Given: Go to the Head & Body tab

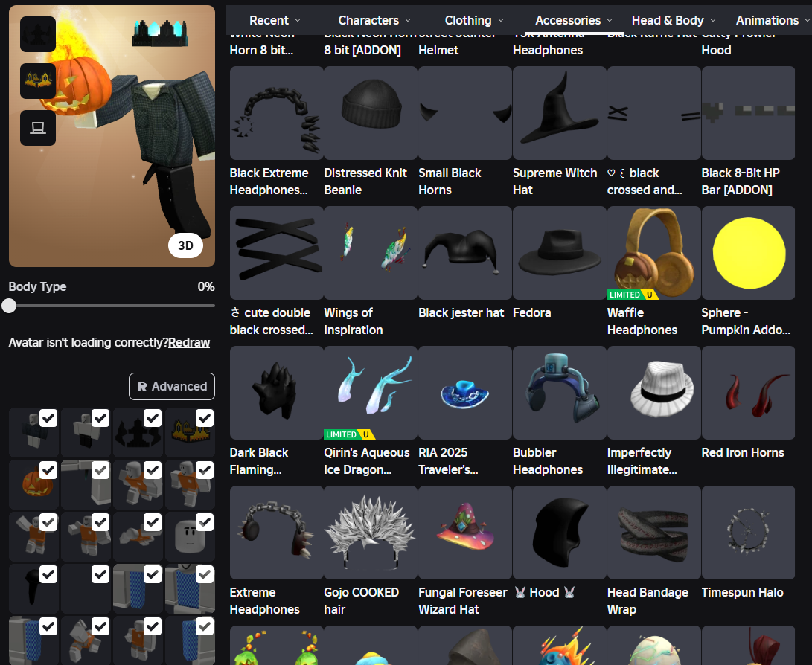Looking at the screenshot, I should point(668,20).
